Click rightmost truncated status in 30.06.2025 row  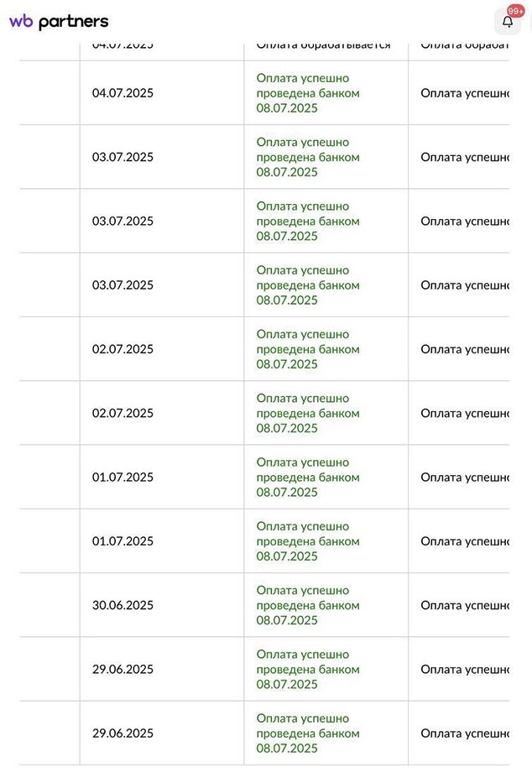pos(464,605)
